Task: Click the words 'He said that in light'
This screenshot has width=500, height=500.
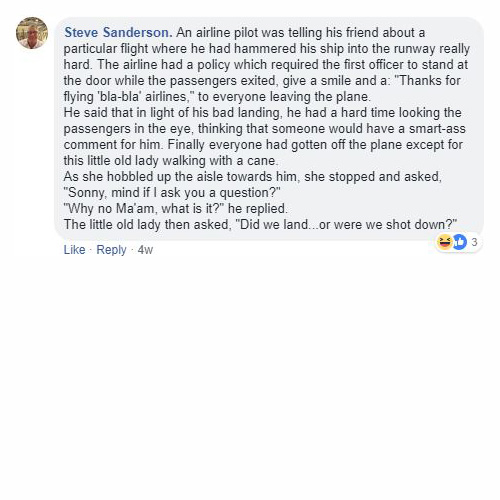Action: [x=120, y=113]
